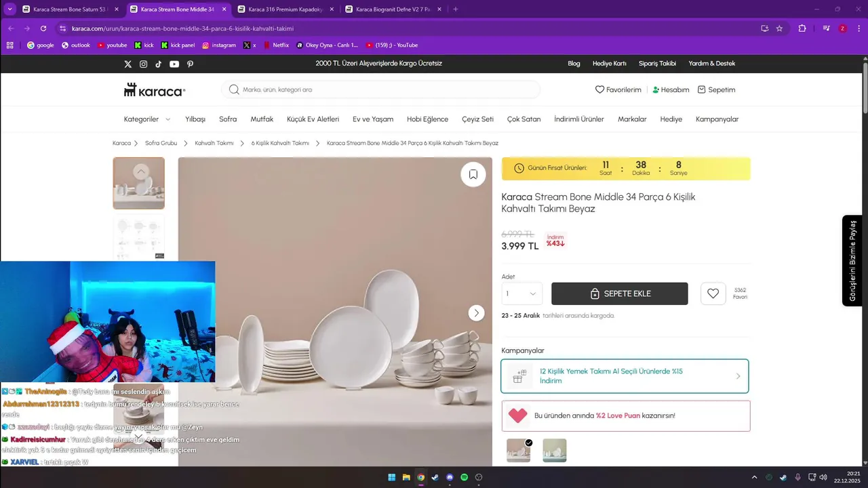The height and width of the screenshot is (488, 868).
Task: Open the Kampanyalar menu item
Action: pyautogui.click(x=717, y=119)
